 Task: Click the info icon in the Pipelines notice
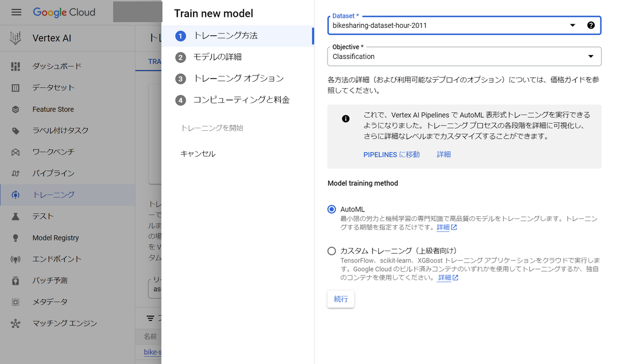346,119
